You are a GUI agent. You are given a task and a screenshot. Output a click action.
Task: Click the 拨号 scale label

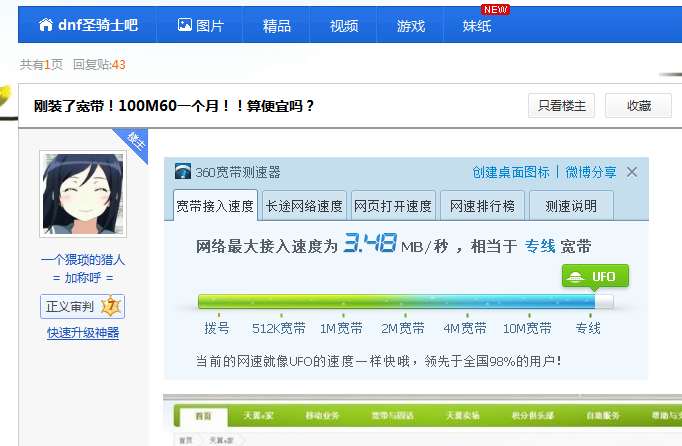pos(217,328)
